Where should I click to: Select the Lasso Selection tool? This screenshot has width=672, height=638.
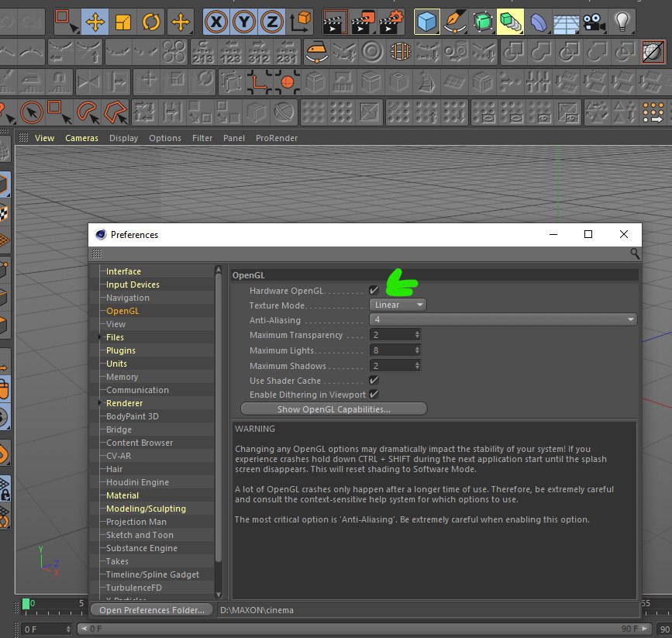point(88,112)
